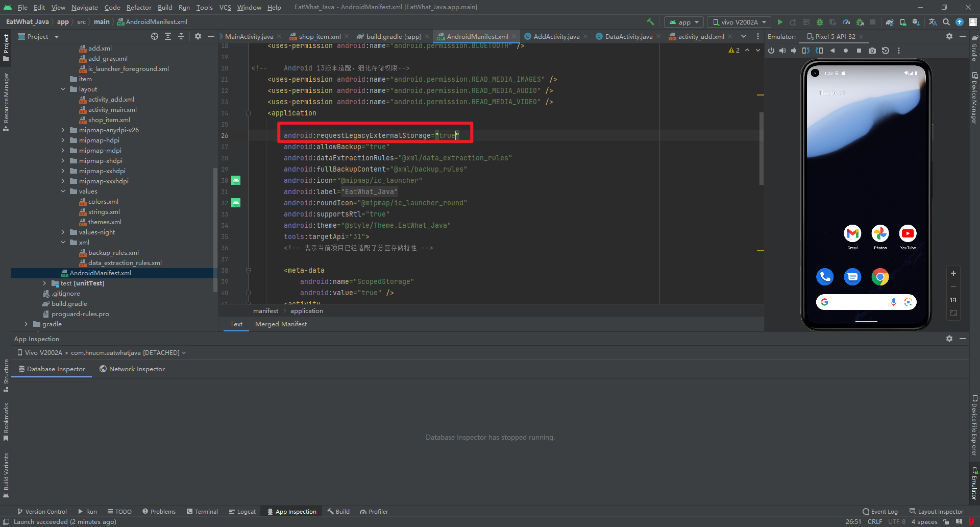Open Logcat tool window

point(242,512)
